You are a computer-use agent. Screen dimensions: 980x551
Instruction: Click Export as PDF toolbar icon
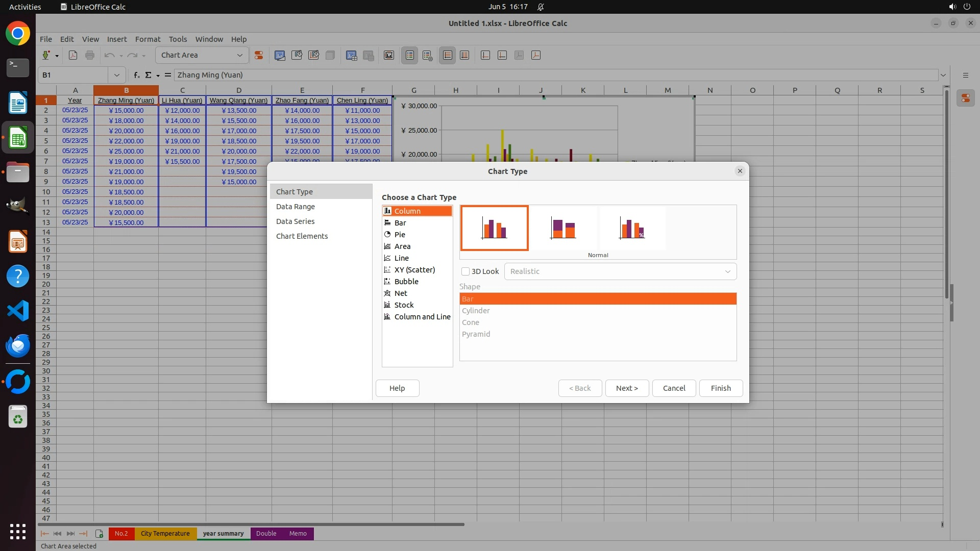[73, 55]
